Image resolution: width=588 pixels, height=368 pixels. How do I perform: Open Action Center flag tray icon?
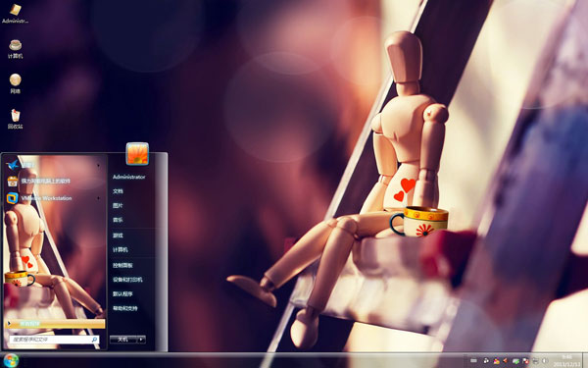(525, 361)
